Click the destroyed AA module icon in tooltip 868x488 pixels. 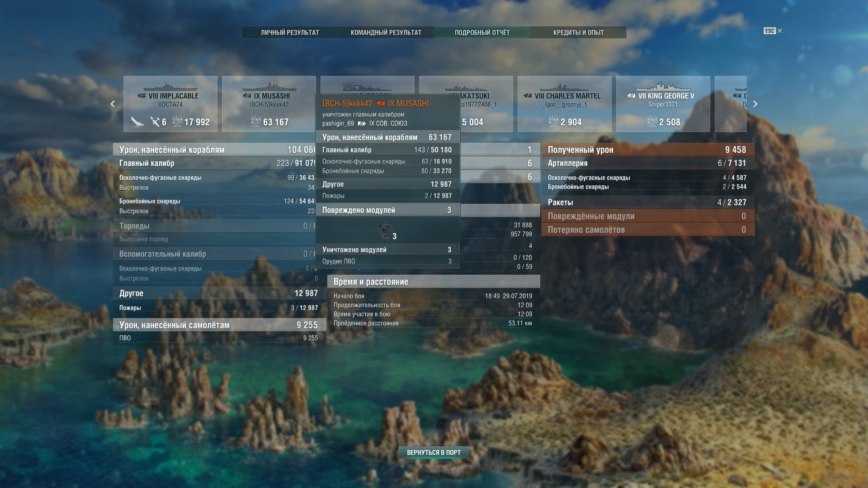point(385,230)
